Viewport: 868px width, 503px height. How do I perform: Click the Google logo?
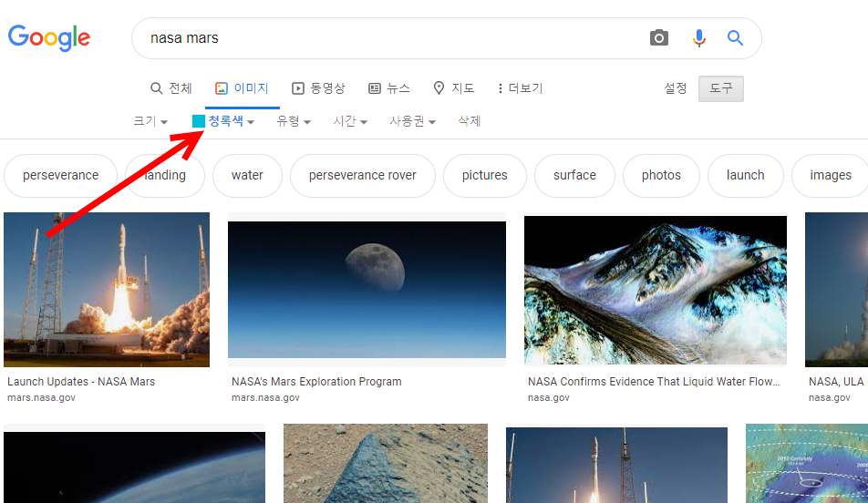pos(48,37)
